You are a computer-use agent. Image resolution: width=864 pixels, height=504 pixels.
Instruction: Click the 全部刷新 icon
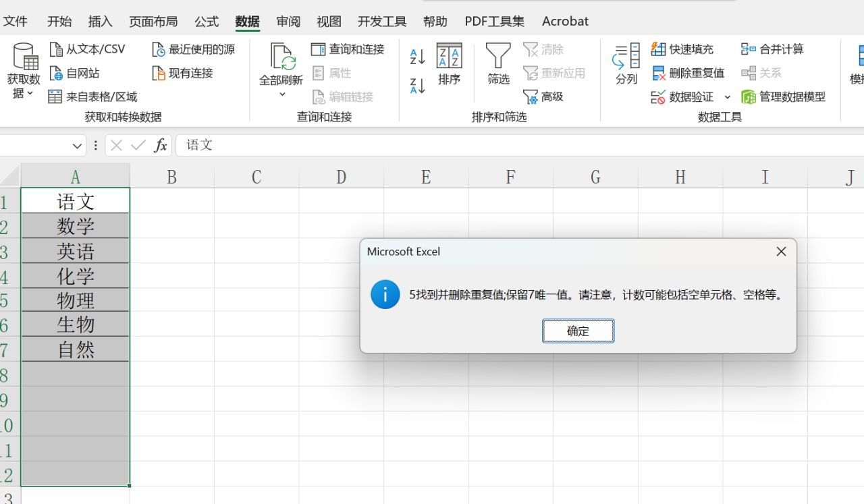(x=282, y=57)
